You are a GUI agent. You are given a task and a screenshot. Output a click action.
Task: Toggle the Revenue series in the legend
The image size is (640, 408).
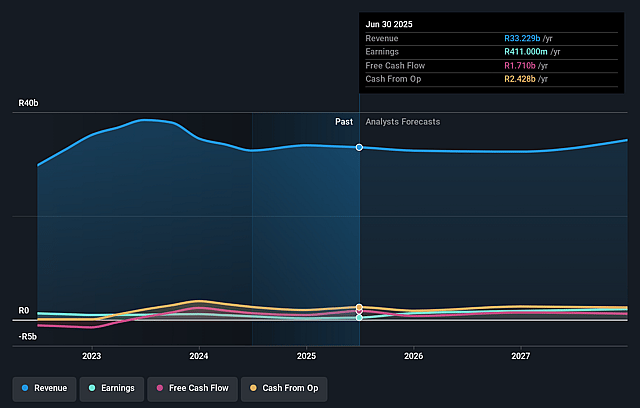[44, 387]
